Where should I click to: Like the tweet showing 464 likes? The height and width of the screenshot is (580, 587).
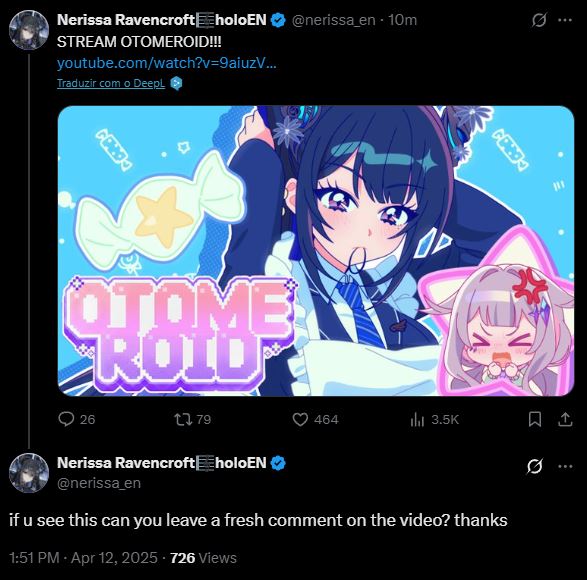tap(300, 419)
